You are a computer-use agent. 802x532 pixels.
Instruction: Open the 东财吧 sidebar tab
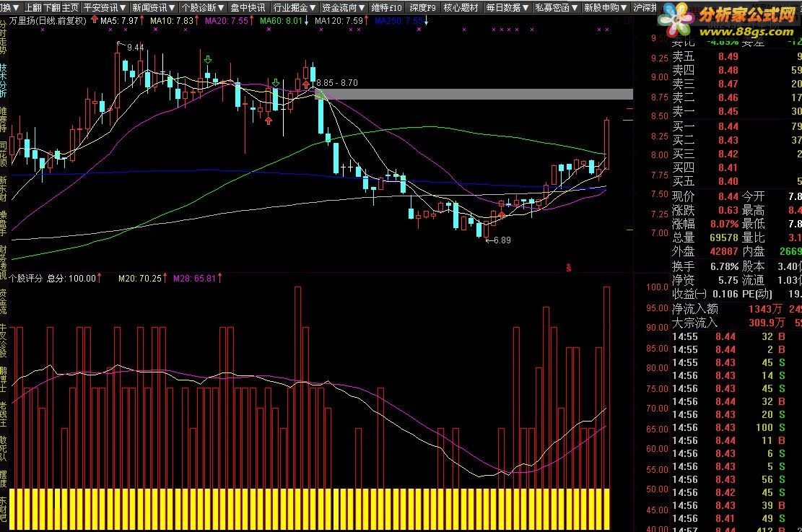tap(4, 510)
